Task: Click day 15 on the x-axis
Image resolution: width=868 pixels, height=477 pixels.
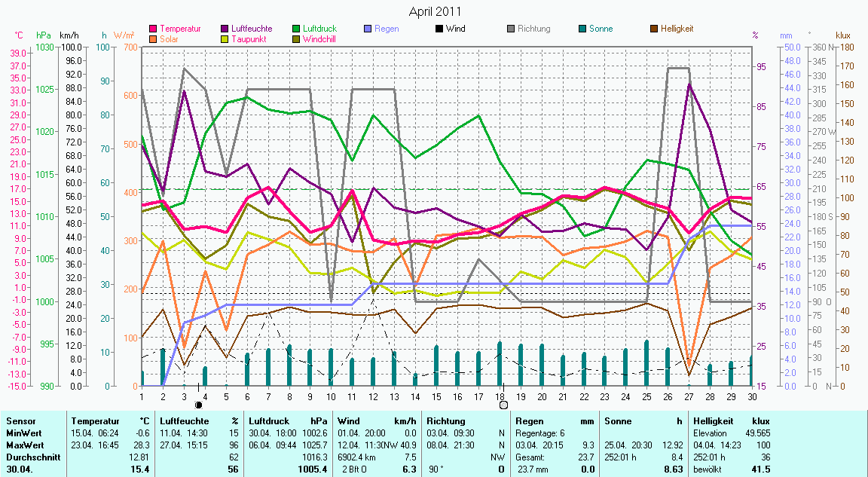Action: click(x=436, y=396)
